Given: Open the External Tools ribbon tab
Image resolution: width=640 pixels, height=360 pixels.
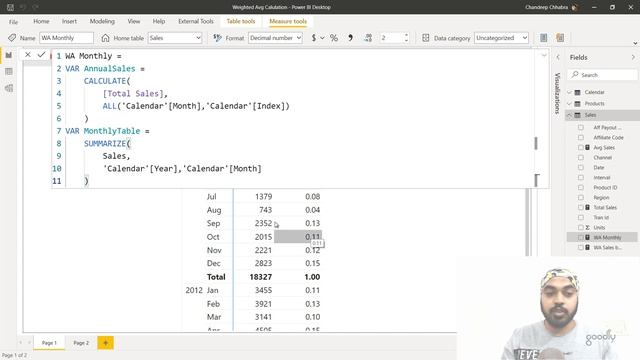Looking at the screenshot, I should [196, 21].
